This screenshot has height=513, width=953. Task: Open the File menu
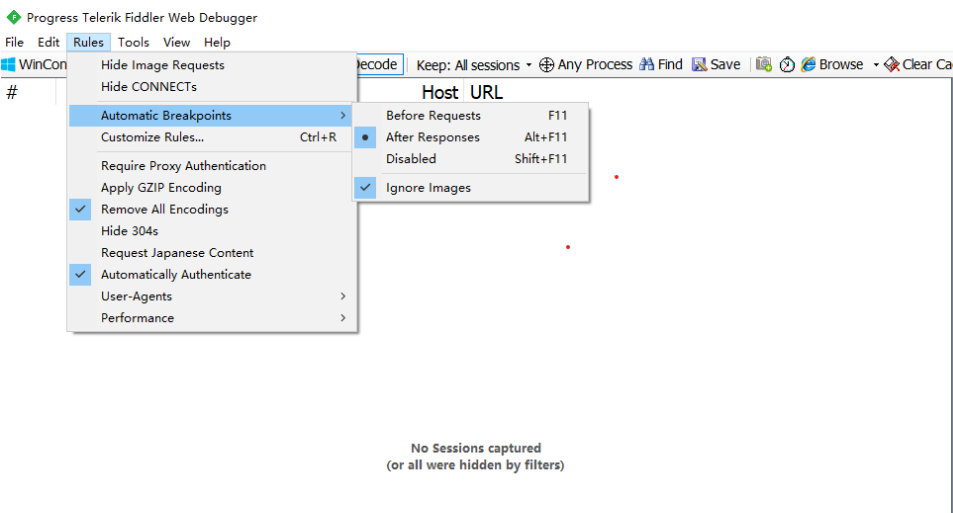pos(14,42)
